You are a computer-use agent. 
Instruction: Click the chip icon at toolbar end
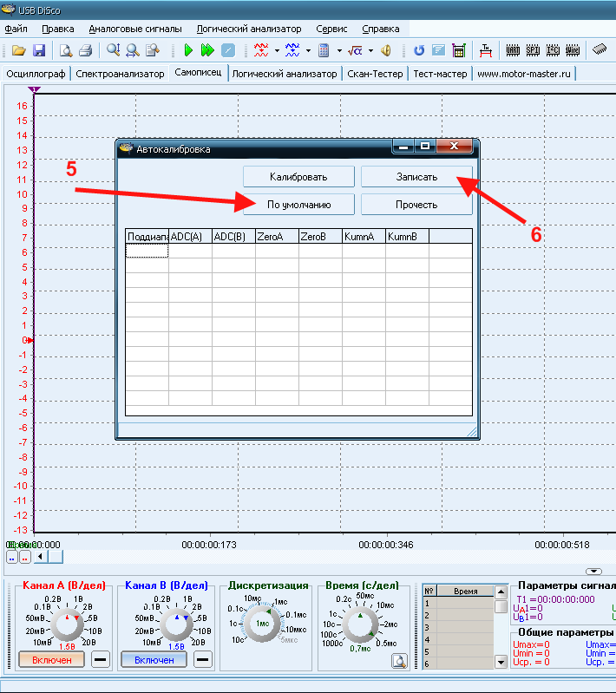[x=600, y=49]
